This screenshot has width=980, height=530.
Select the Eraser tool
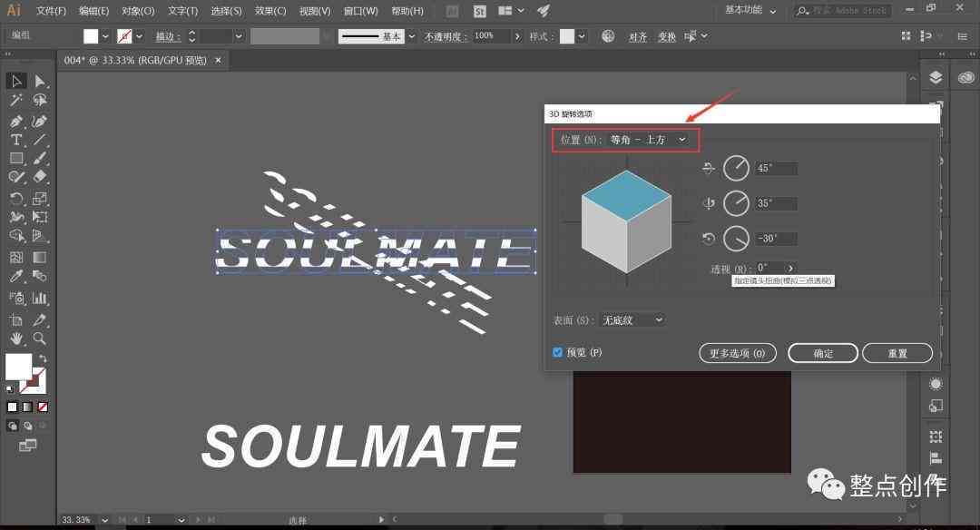[39, 177]
